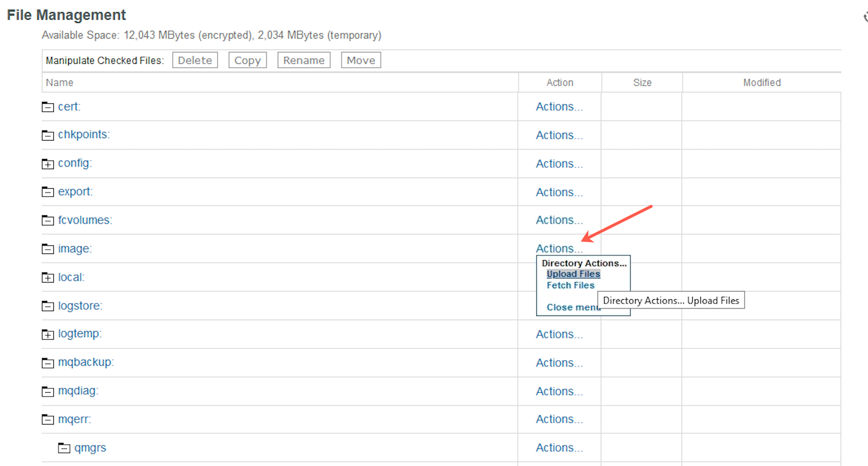Image resolution: width=868 pixels, height=466 pixels.
Task: Collapse the image: folder icon
Action: (48, 249)
